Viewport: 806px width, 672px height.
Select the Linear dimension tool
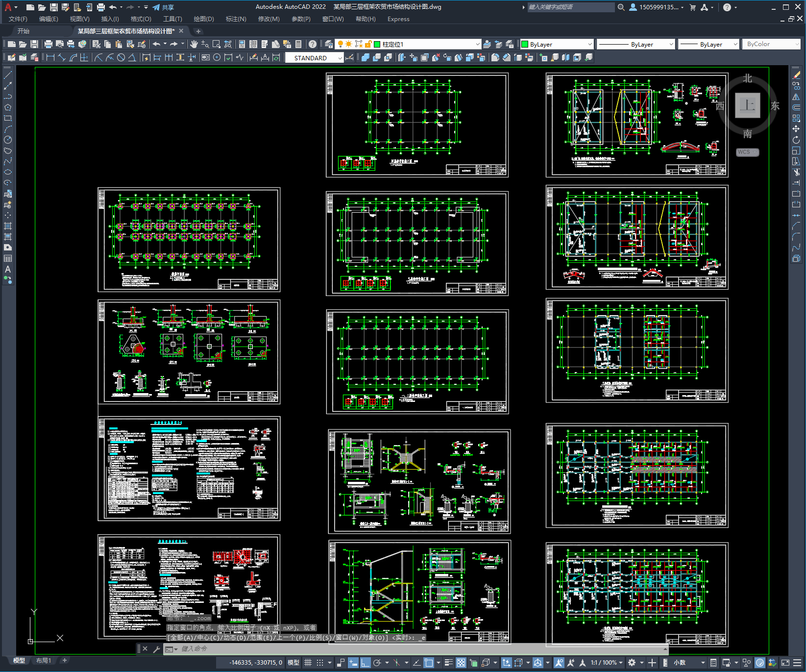click(50, 57)
